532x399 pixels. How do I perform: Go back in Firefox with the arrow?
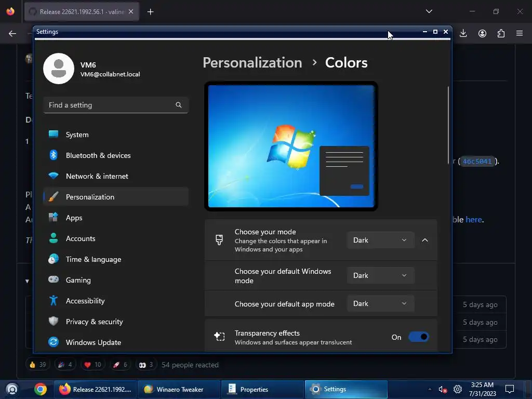pos(12,33)
